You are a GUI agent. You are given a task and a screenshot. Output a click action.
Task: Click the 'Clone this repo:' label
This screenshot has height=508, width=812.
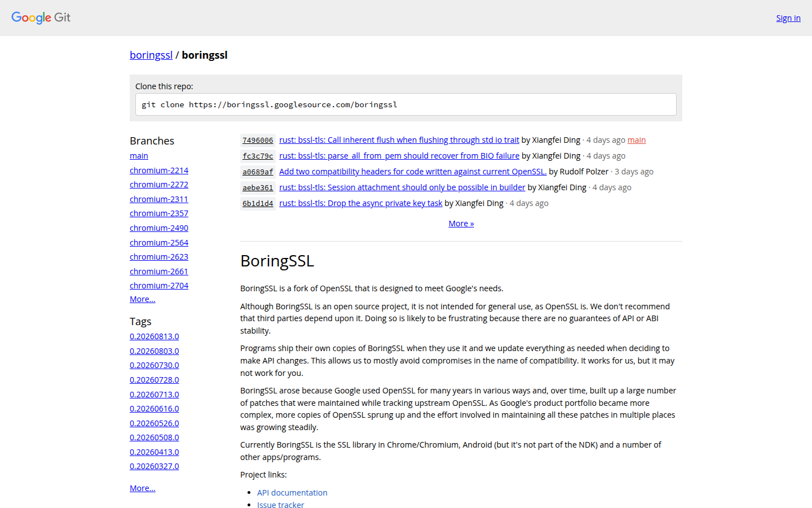click(x=164, y=86)
